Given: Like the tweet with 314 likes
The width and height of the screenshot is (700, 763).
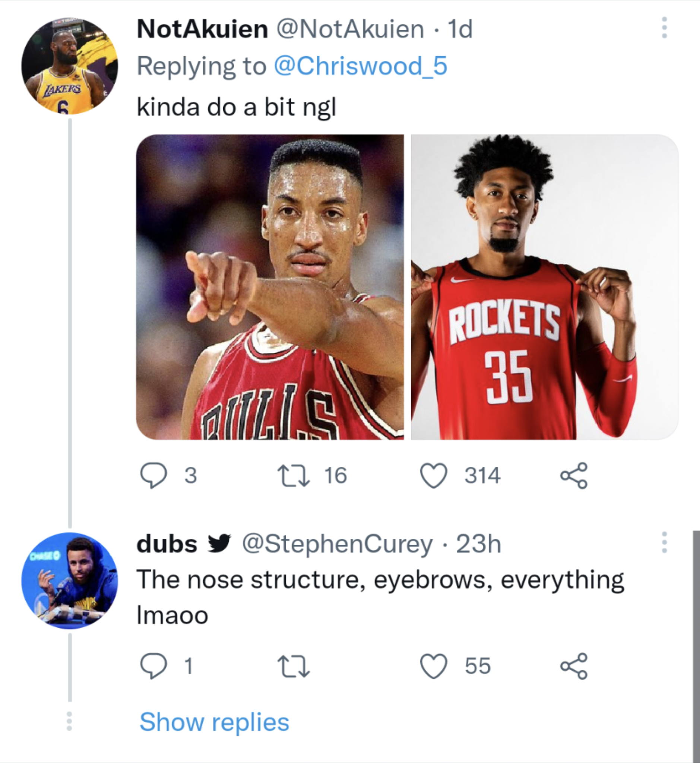Looking at the screenshot, I should (434, 475).
